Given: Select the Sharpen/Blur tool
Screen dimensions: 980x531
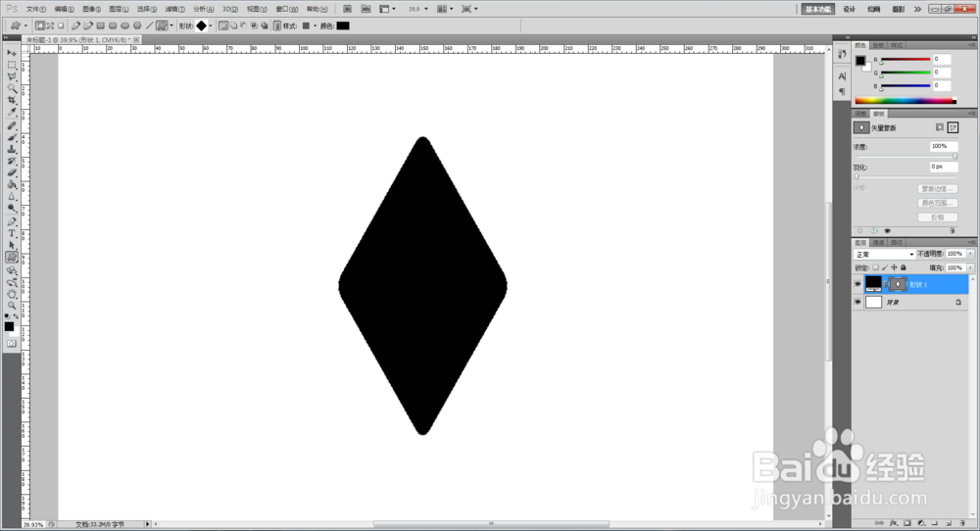Looking at the screenshot, I should click(x=11, y=197).
